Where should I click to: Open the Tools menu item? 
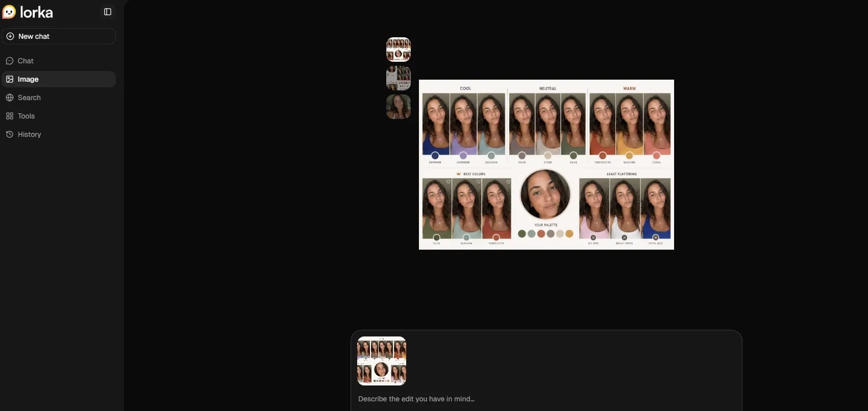click(26, 116)
